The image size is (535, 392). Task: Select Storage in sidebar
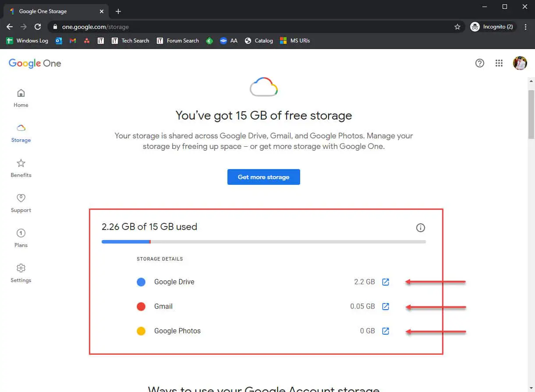[21, 133]
